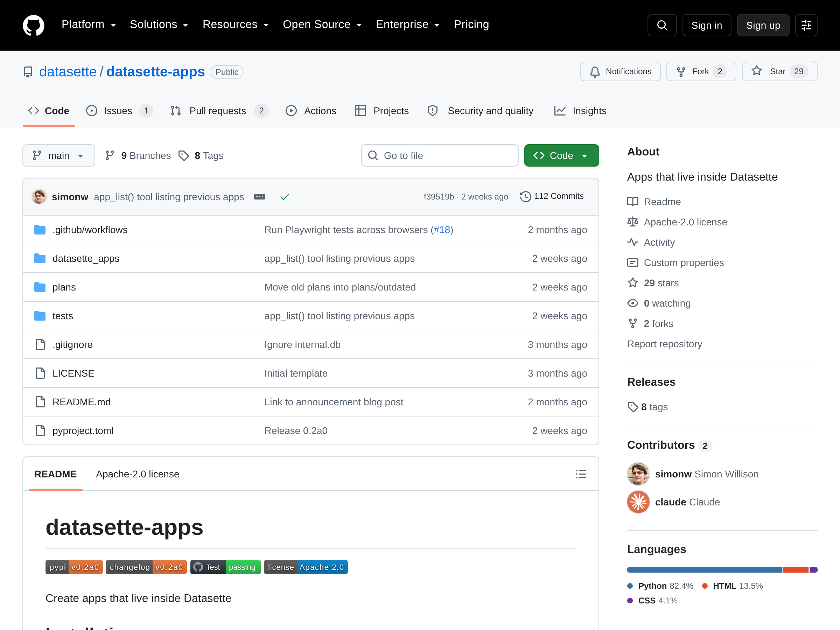Open the GitHub homepage logo
The width and height of the screenshot is (840, 630).
33,25
